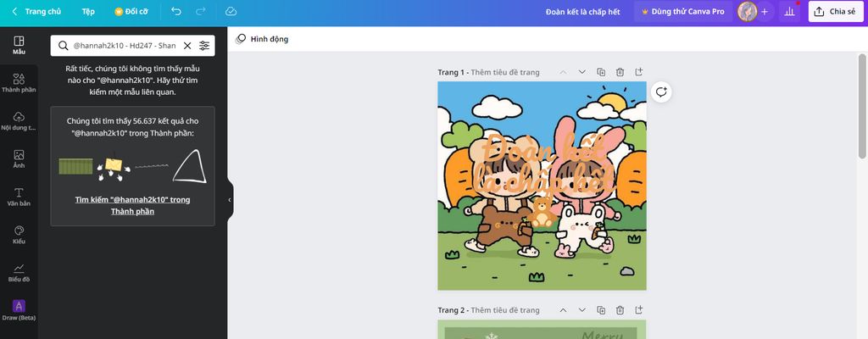Clear the search field with X
The height and width of the screenshot is (339, 868).
pyautogui.click(x=187, y=46)
